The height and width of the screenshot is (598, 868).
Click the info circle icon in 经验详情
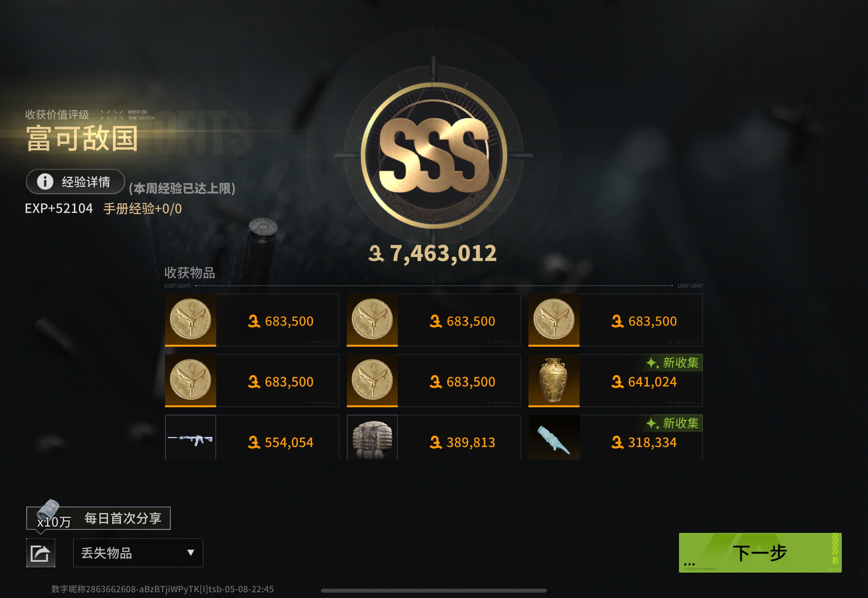pyautogui.click(x=45, y=182)
